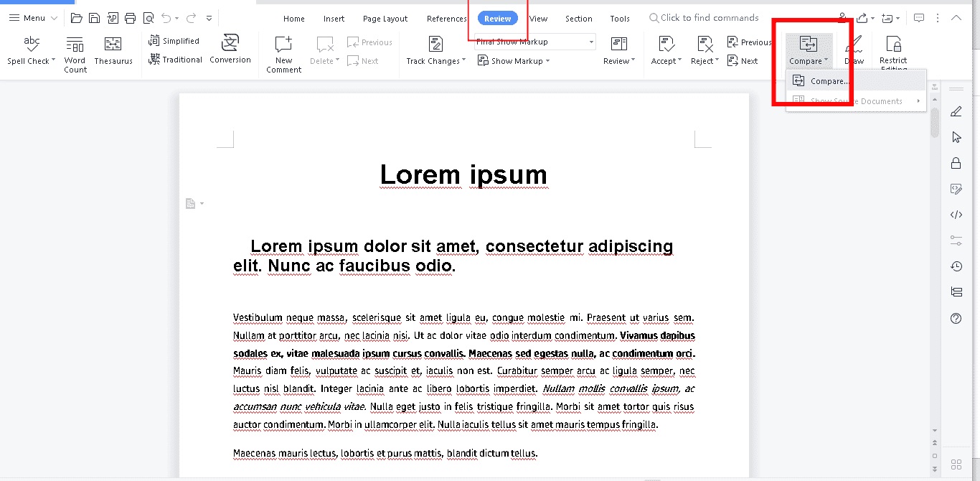Select the sidebar arrow pointer tool
The height and width of the screenshot is (481, 980).
tap(956, 137)
